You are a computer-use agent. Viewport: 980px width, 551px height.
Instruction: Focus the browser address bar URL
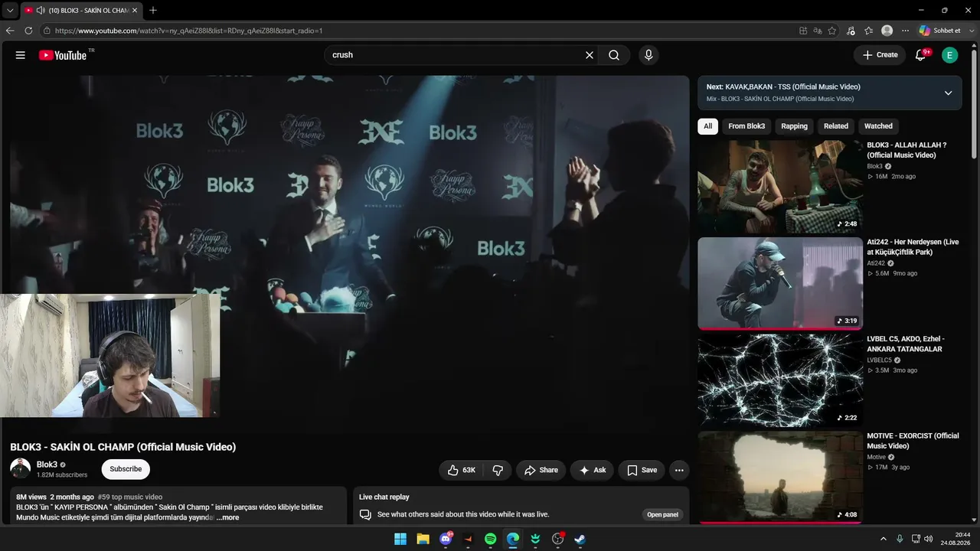click(188, 31)
